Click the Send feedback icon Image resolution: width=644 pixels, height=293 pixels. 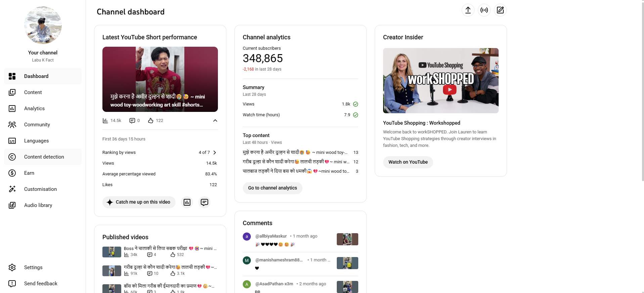(12, 284)
